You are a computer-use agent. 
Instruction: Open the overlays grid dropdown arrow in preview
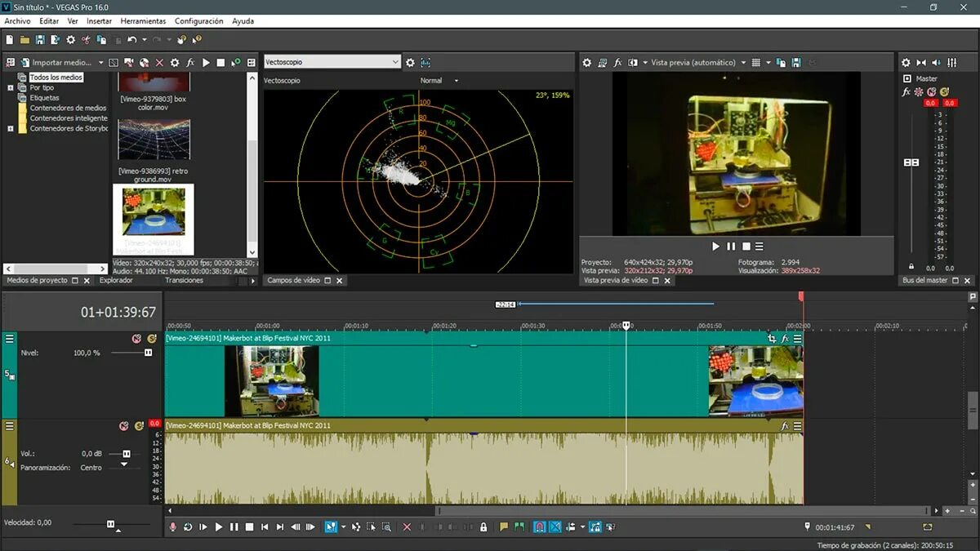click(x=768, y=62)
